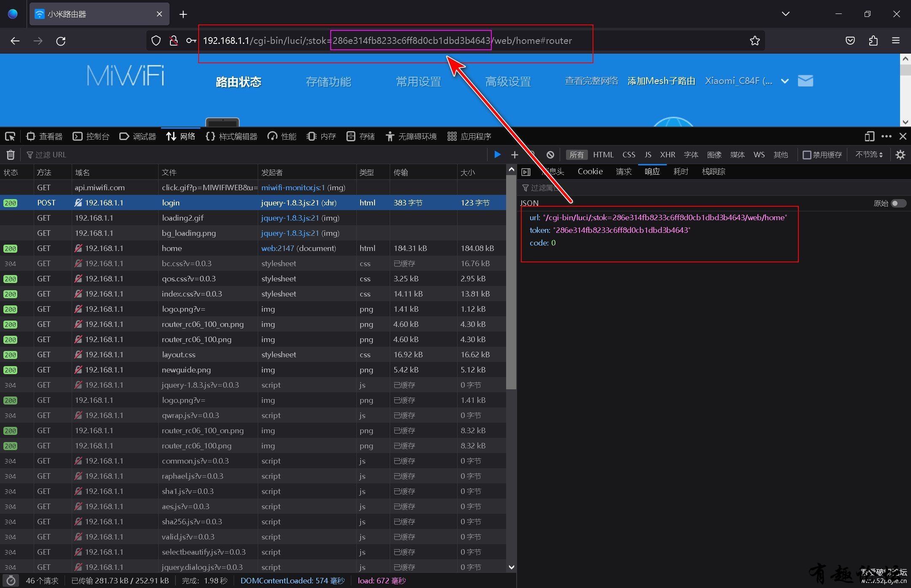
Task: Go to 高级设置 in router menu
Action: 508,81
